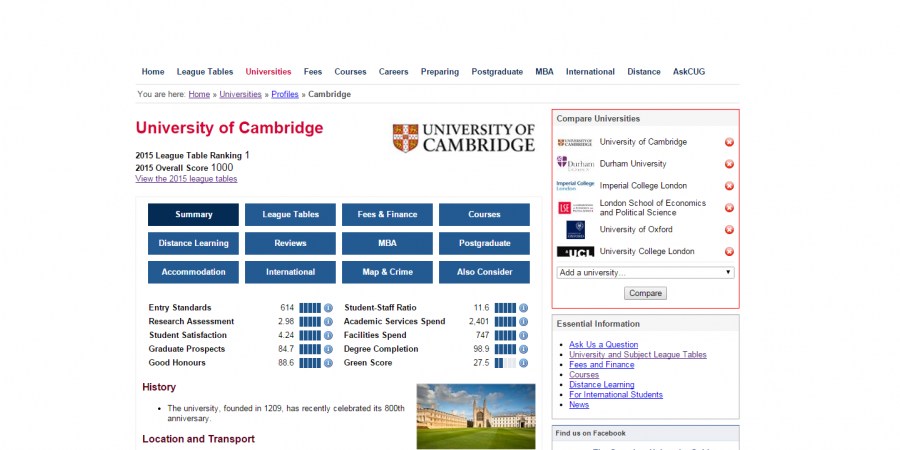The height and width of the screenshot is (450, 900).
Task: Open Fees and Finance sidebar link
Action: pyautogui.click(x=602, y=364)
